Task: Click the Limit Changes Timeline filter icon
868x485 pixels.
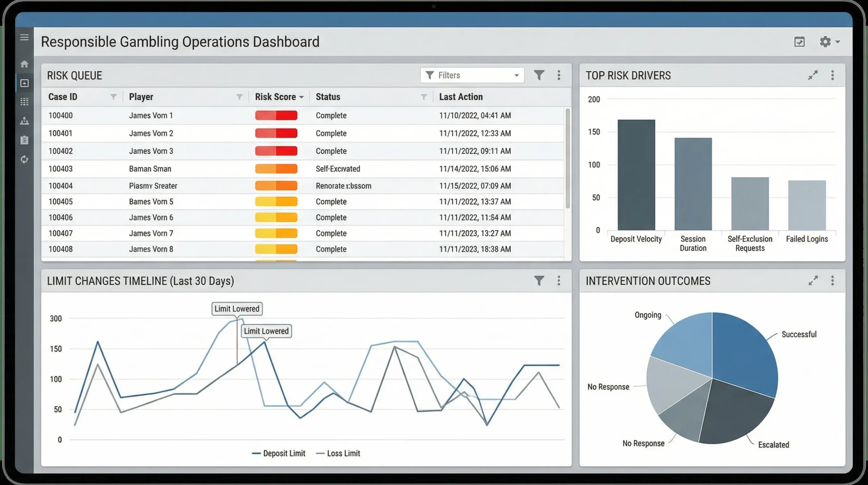Action: pos(539,281)
